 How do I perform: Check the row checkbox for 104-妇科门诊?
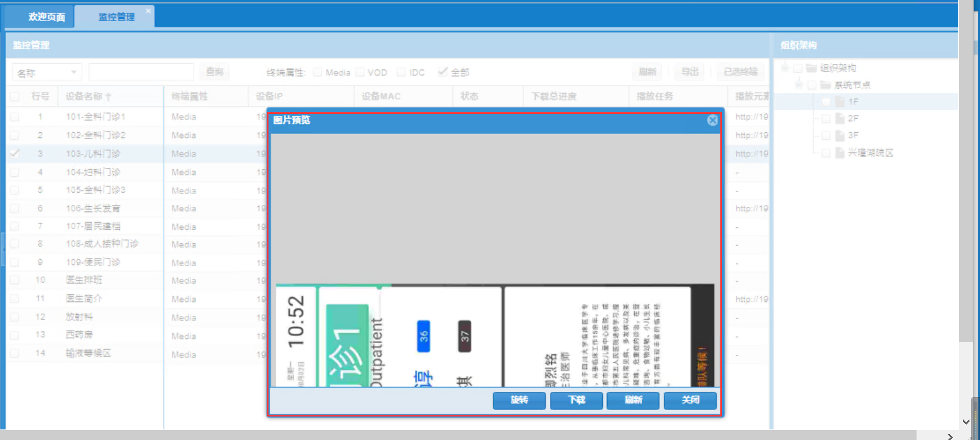pyautogui.click(x=14, y=172)
